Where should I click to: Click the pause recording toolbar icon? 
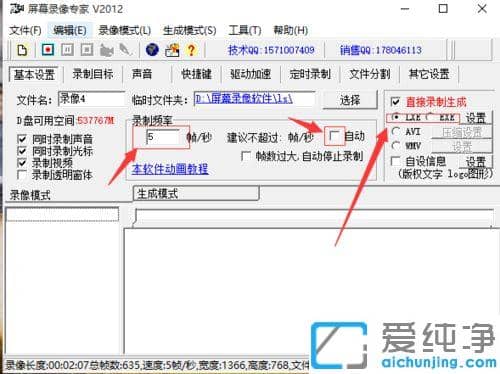(67, 50)
